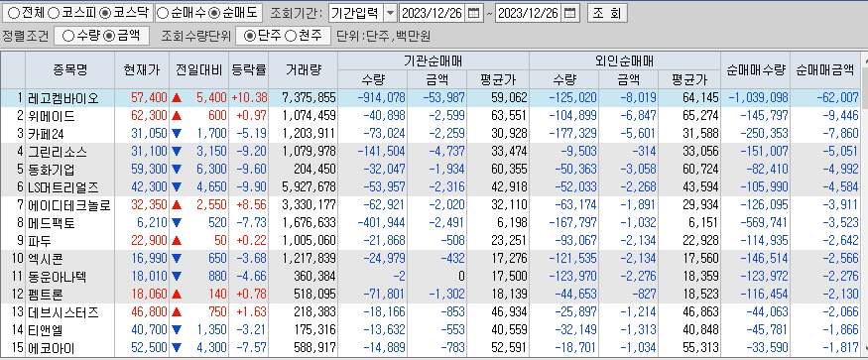Select stock row 레고켐바이오

(x=430, y=98)
